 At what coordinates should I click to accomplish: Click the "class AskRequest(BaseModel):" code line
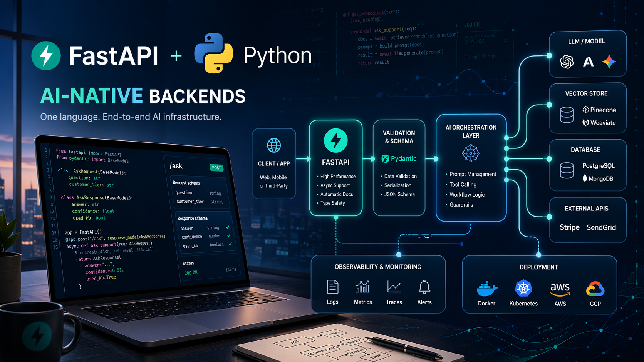pos(92,171)
